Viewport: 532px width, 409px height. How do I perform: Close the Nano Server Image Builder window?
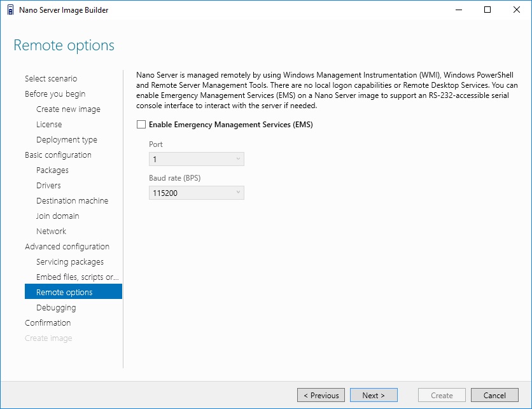coord(516,10)
